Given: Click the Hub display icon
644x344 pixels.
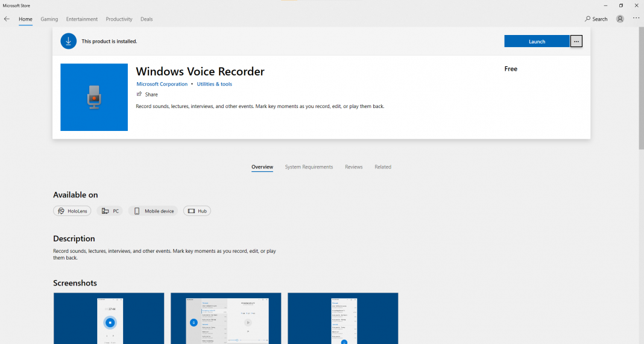Looking at the screenshot, I should pos(191,211).
